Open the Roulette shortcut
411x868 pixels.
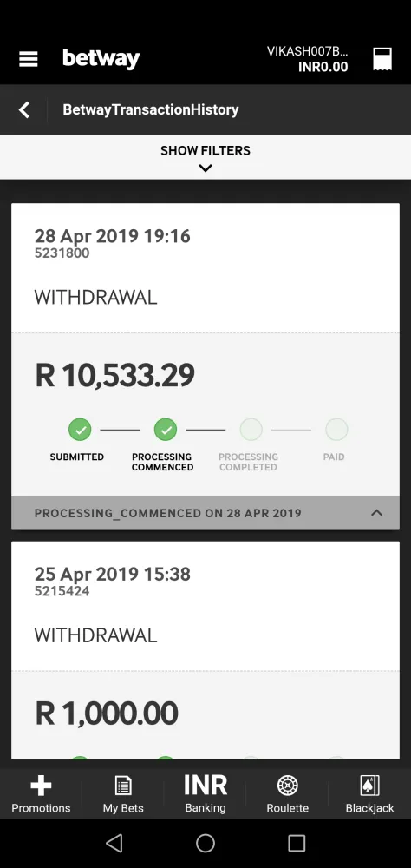click(288, 794)
